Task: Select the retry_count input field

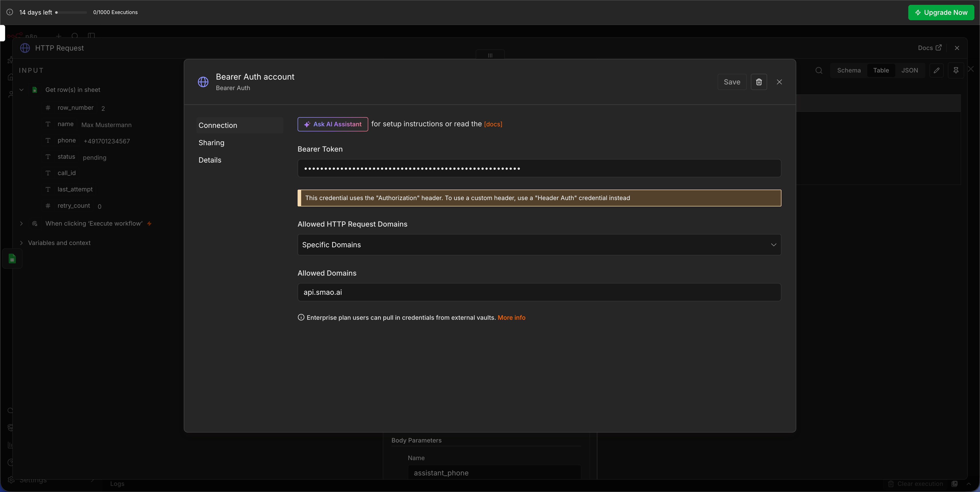Action: click(74, 205)
